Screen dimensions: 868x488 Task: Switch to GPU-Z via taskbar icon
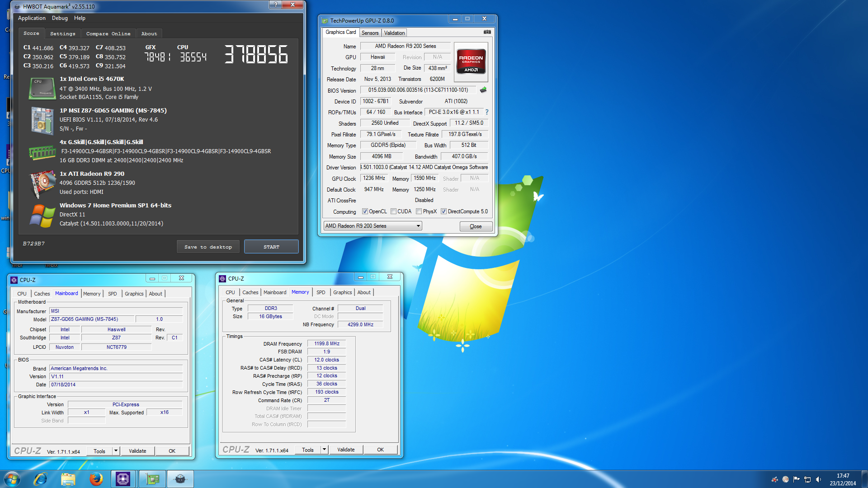[152, 479]
